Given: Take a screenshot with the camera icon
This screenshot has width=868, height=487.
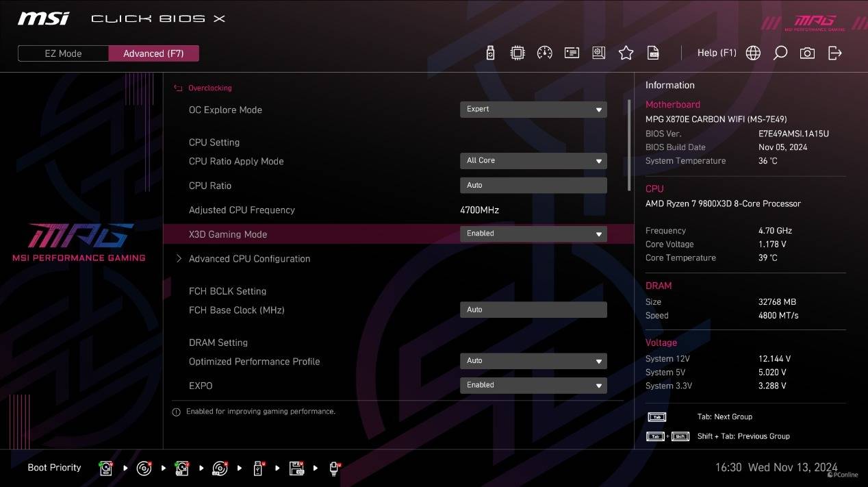Looking at the screenshot, I should coord(807,53).
